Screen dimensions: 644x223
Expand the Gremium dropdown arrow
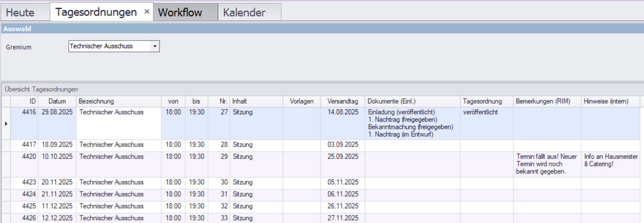point(155,46)
